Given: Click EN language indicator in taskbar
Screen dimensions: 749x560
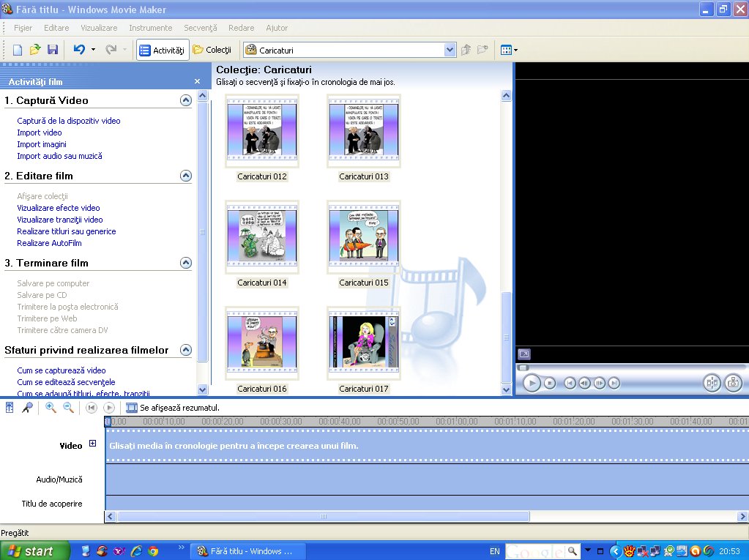Looking at the screenshot, I should point(495,551).
